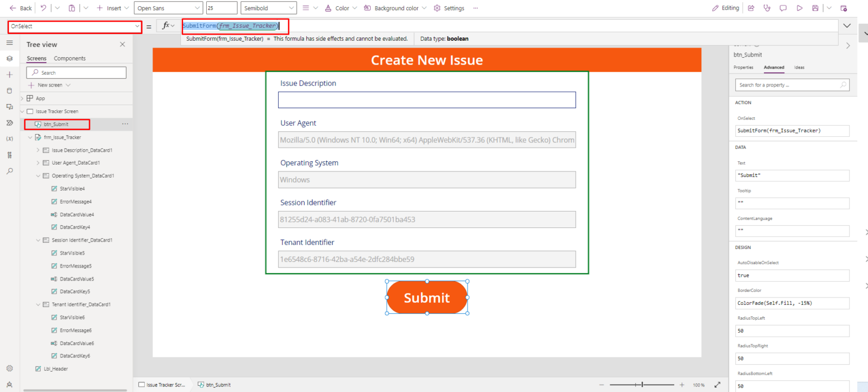Switch to the Properties tab for btn_Submit
Screen dimensions: 868x392
tap(743, 67)
